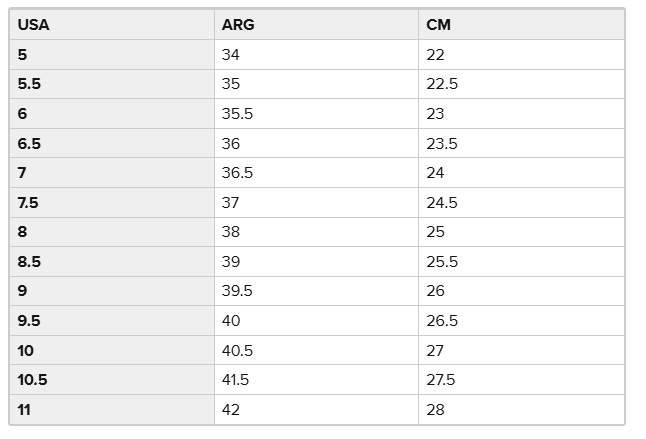Click USA size 11 row label
The image size is (646, 439).
24,409
